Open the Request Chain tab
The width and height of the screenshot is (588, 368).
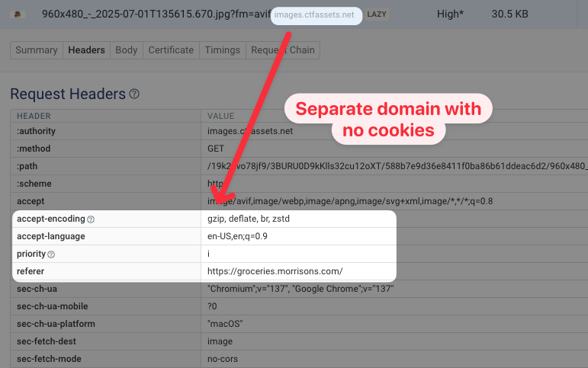283,50
